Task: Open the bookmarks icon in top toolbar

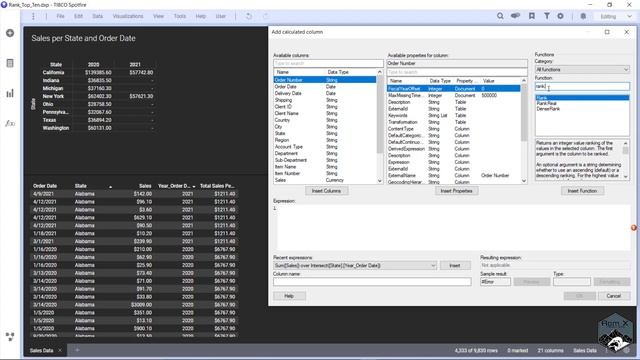Action: tap(531, 16)
